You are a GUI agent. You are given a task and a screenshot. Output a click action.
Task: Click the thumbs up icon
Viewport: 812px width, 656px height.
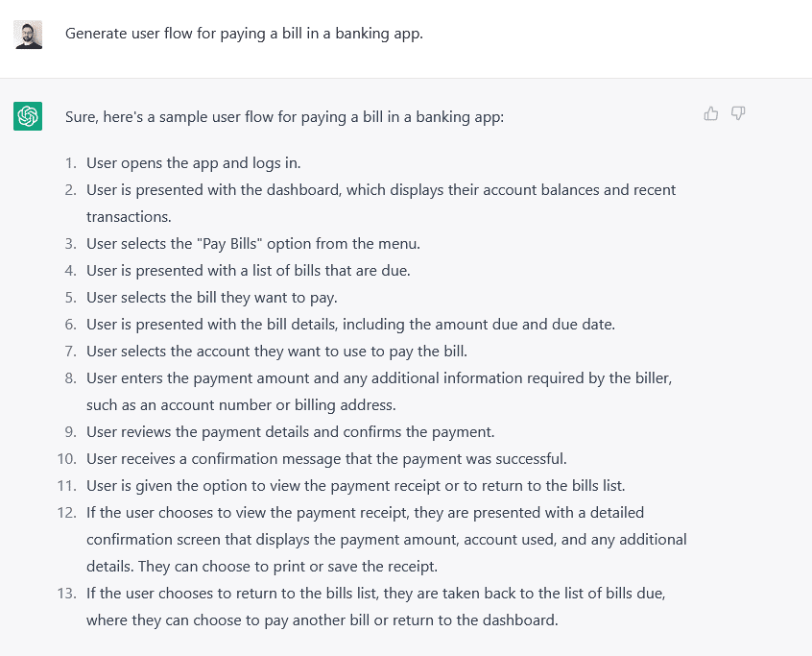711,113
